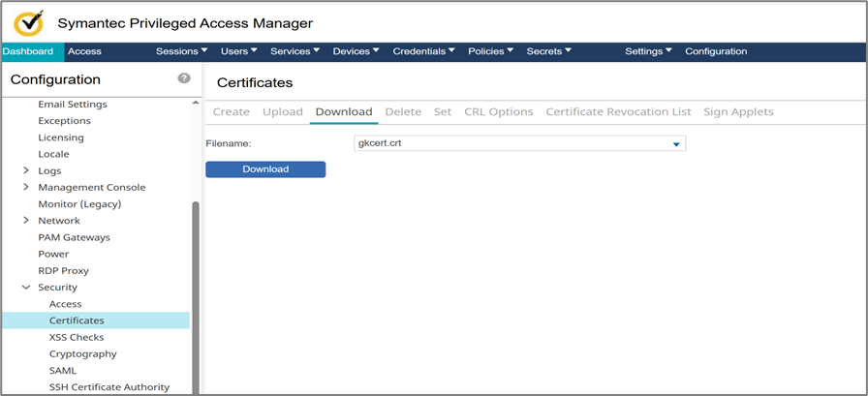Click the Symantec checkmark logo icon

point(30,22)
